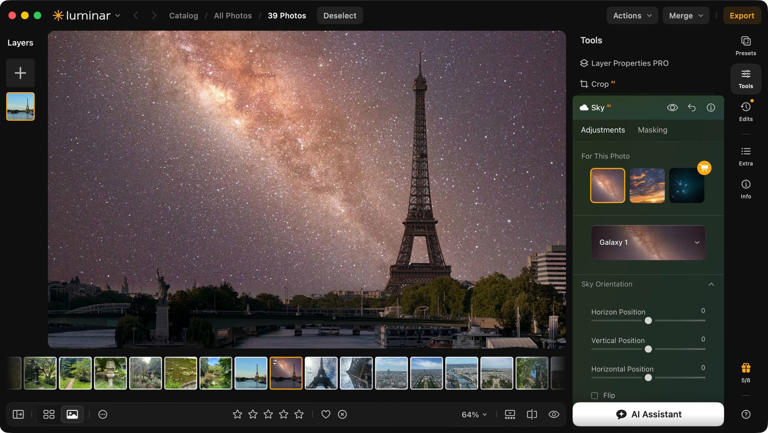Toggle preview eye in bottom toolbar
The image size is (768, 433).
point(553,414)
